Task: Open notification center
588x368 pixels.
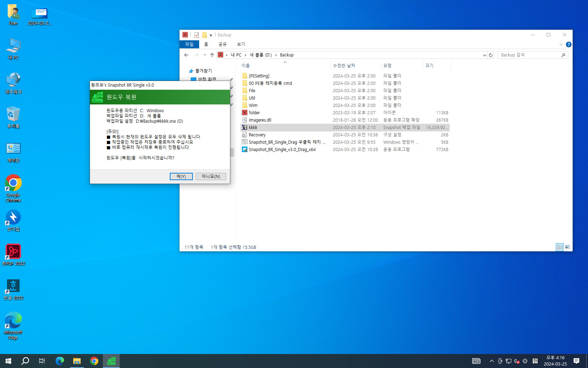Action: [576, 361]
